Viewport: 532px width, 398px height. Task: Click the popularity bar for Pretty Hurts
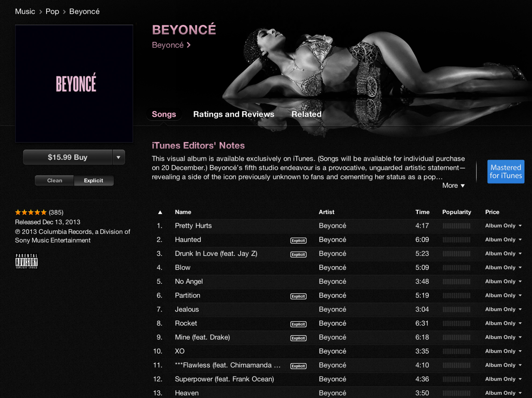[456, 226]
